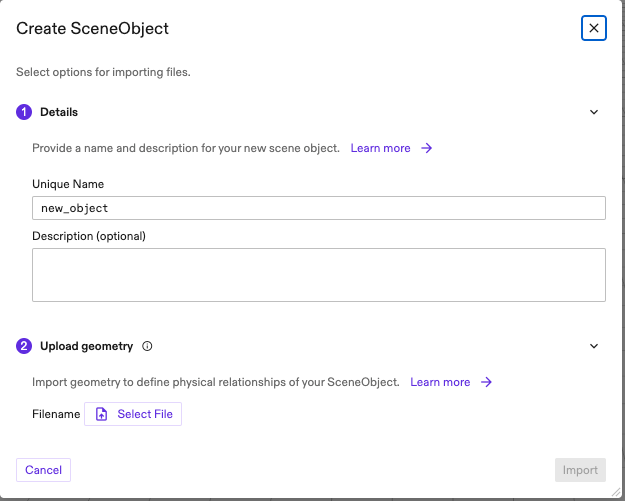Screen dimensions: 625x501
Task: Click into the Description text area
Action: point(318,275)
